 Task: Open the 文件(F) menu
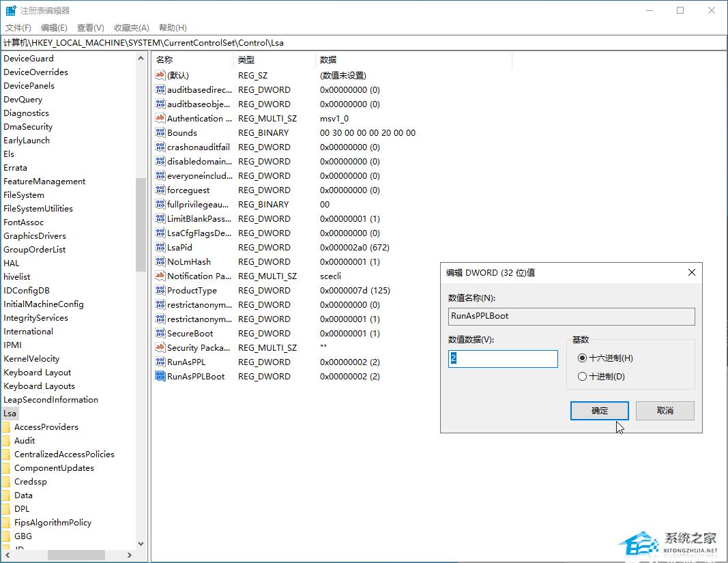point(18,28)
